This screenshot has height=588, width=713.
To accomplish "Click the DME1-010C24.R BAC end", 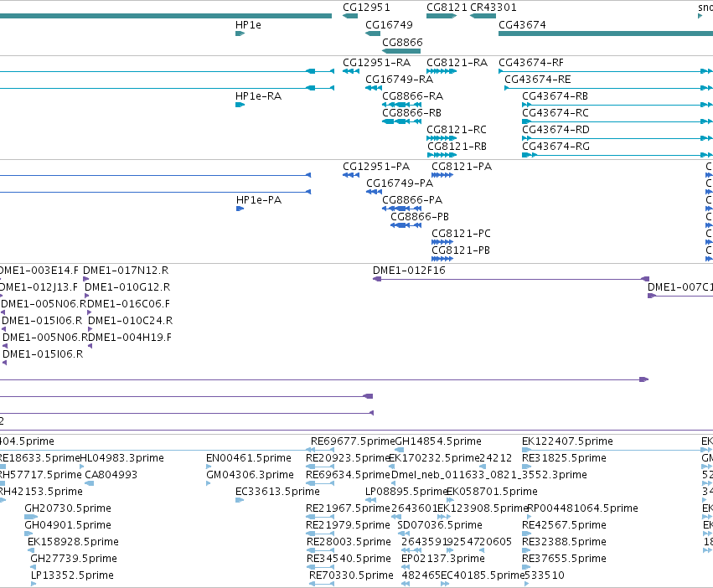I will click(x=90, y=329).
